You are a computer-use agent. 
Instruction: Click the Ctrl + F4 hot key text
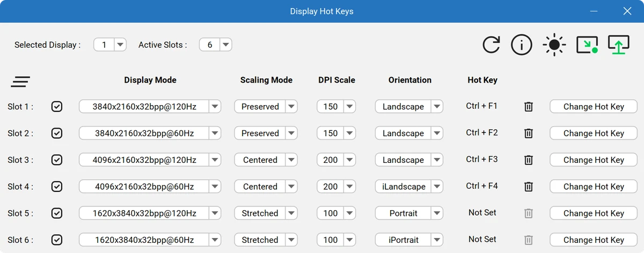(482, 186)
